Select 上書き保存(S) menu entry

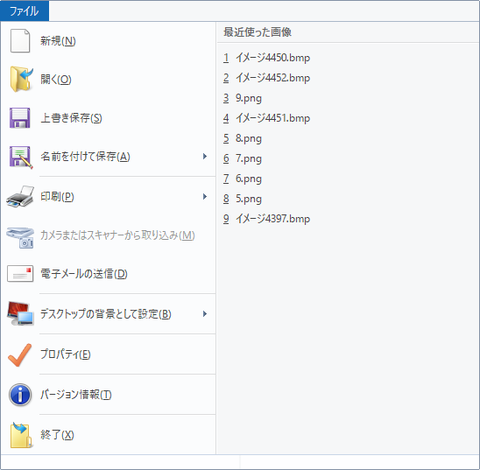pos(108,118)
